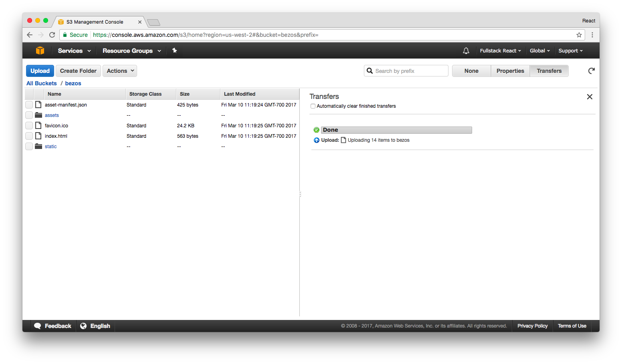Select the assets folder checkbox
This screenshot has height=364, width=622.
(x=29, y=115)
